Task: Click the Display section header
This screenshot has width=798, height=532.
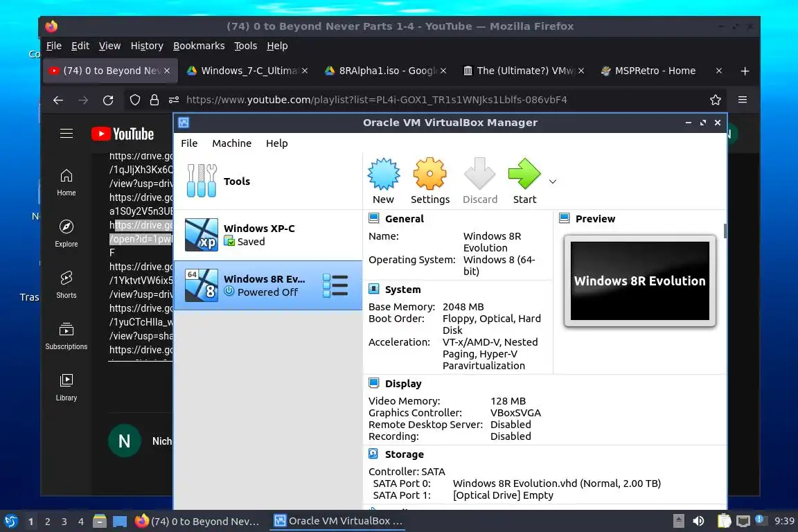Action: tap(403, 384)
